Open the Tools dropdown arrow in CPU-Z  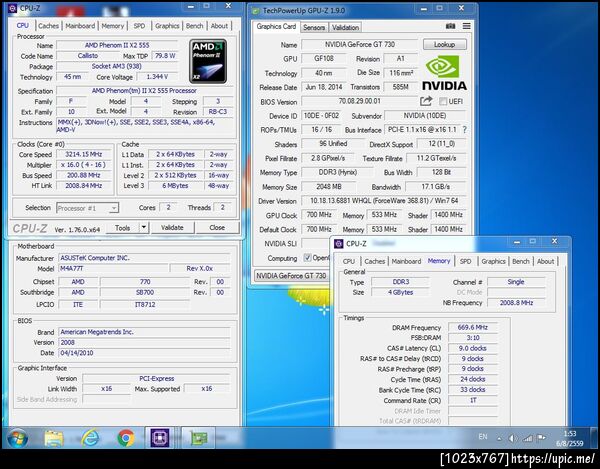pyautogui.click(x=143, y=227)
